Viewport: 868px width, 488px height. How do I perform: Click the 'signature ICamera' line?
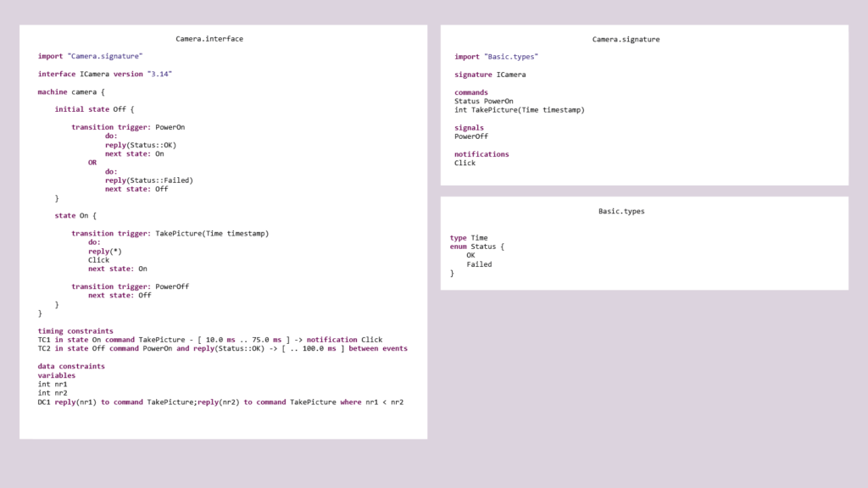click(x=490, y=75)
